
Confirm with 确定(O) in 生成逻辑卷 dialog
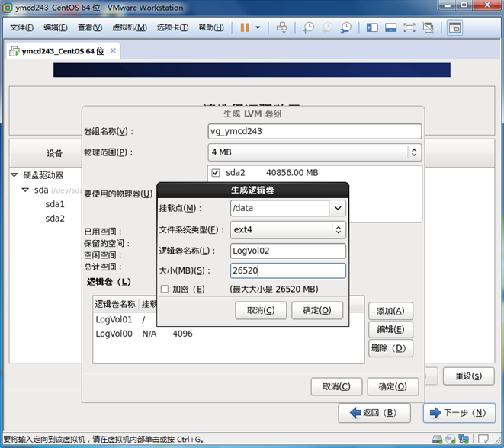(x=317, y=311)
